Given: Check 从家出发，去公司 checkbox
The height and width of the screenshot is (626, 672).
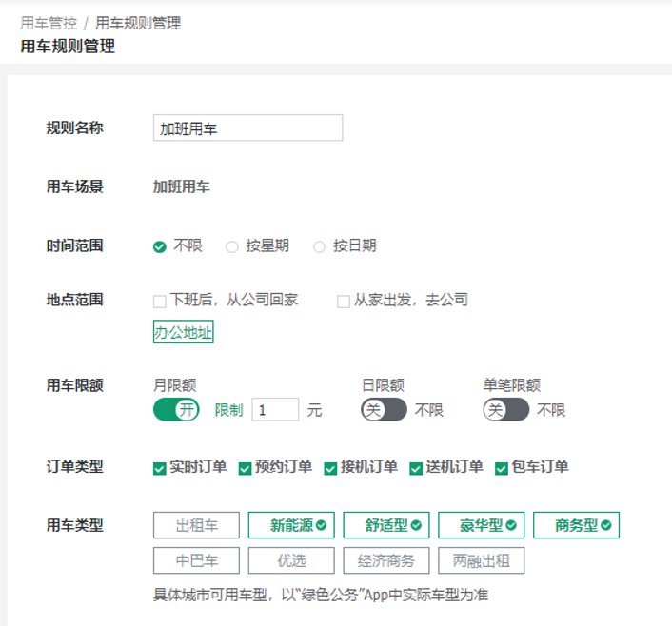Looking at the screenshot, I should tap(344, 301).
